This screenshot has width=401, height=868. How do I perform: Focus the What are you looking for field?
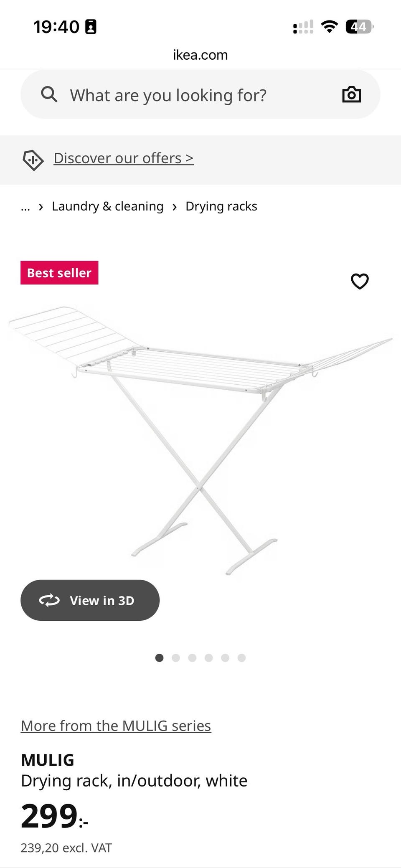pyautogui.click(x=200, y=94)
